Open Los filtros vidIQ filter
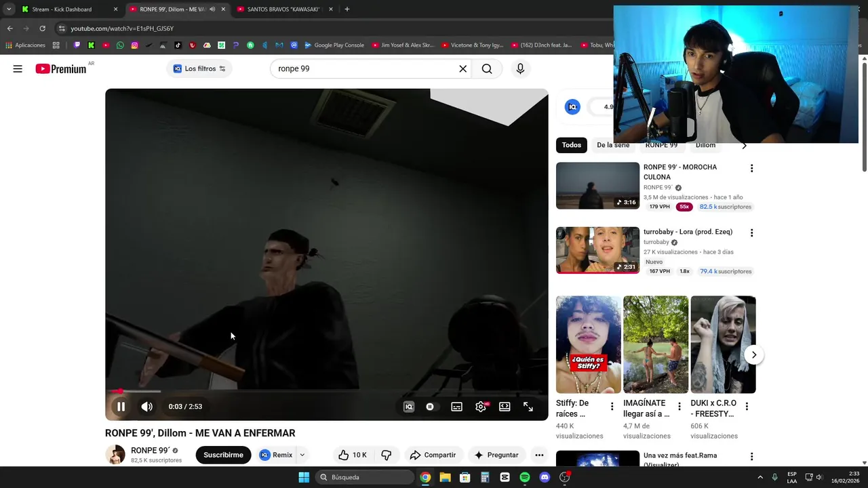Viewport: 868px width, 488px height. click(199, 68)
